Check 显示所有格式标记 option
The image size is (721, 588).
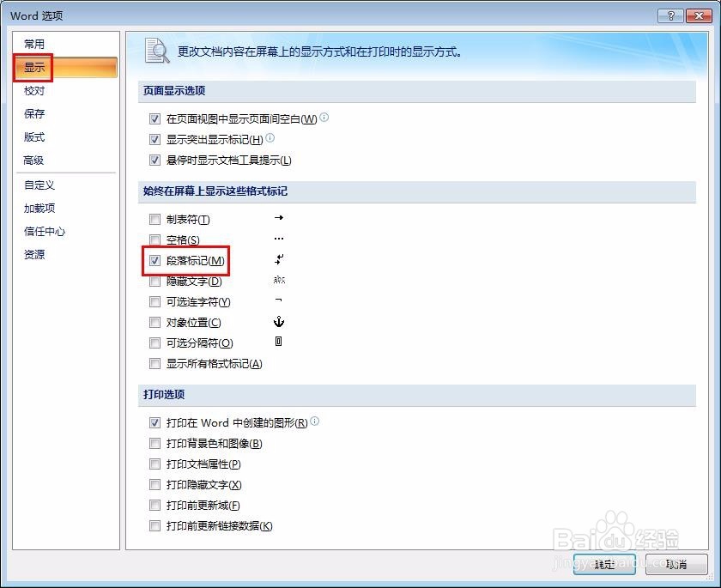(154, 363)
